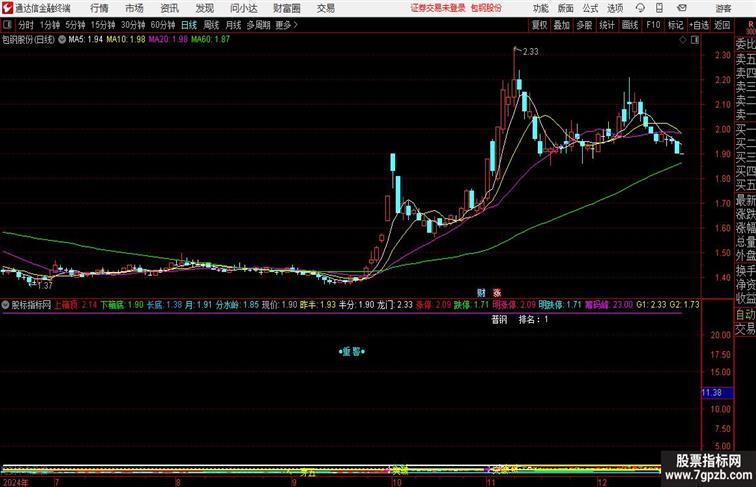
Task: Click the 重警 warning label in sub-chart
Action: point(352,352)
